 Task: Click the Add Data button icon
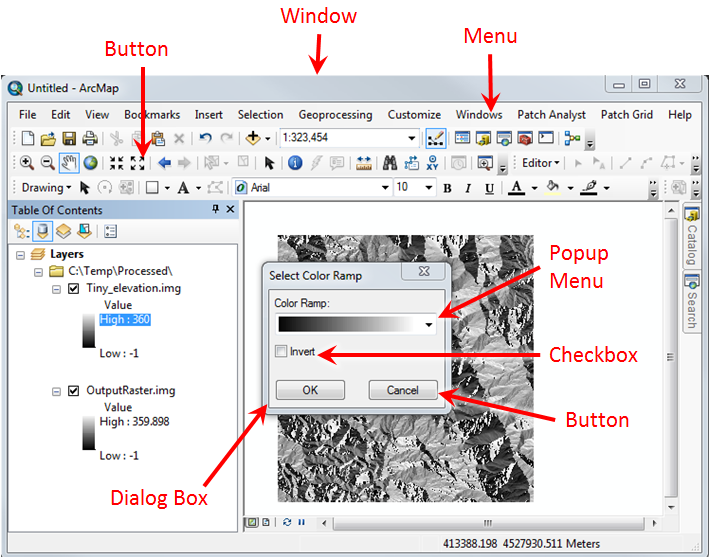click(253, 139)
